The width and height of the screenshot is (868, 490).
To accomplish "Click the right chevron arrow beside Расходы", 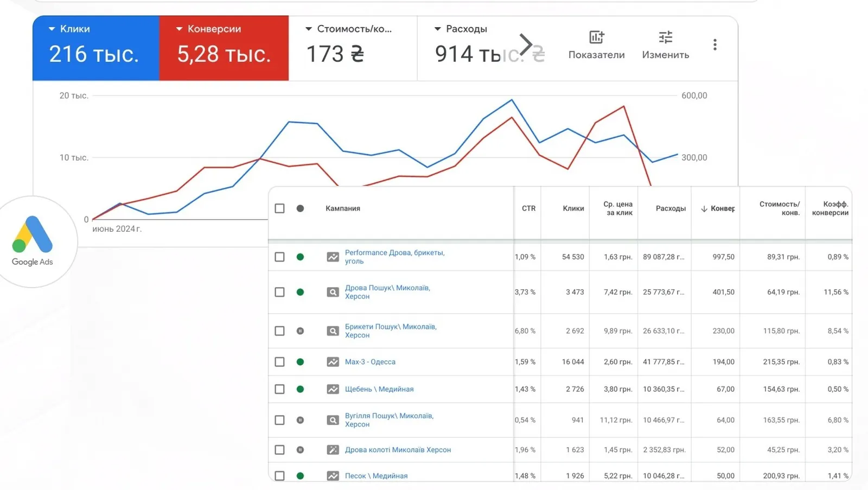I will (x=525, y=44).
